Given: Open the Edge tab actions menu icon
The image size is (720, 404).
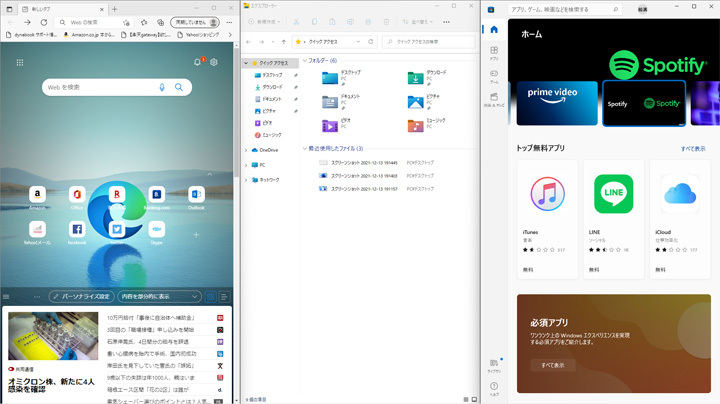Looking at the screenshot, I should (9, 9).
